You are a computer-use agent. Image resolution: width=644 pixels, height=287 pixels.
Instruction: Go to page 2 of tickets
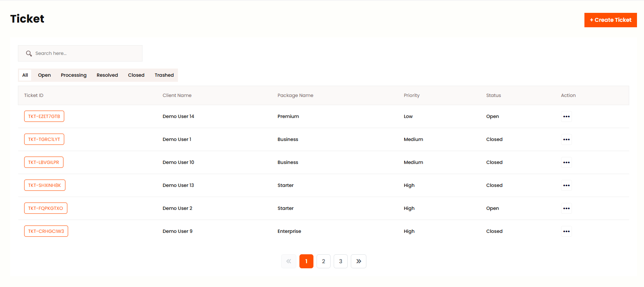(x=323, y=261)
